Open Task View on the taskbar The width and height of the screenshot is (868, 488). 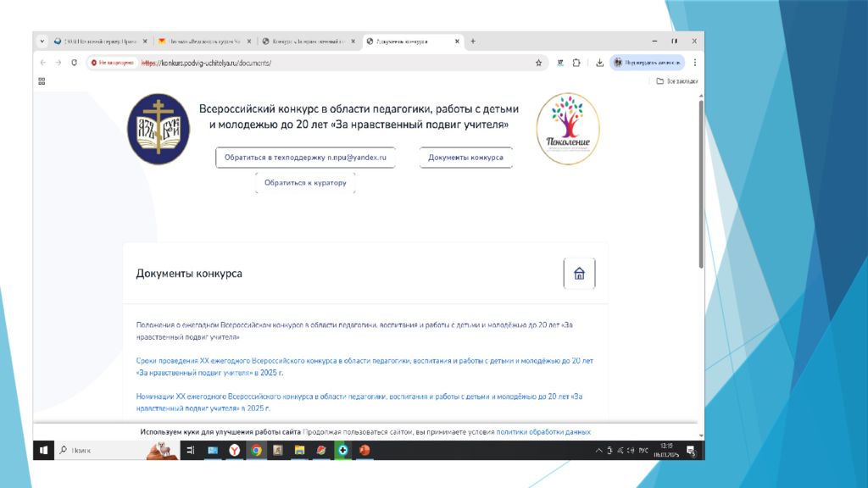pos(191,451)
